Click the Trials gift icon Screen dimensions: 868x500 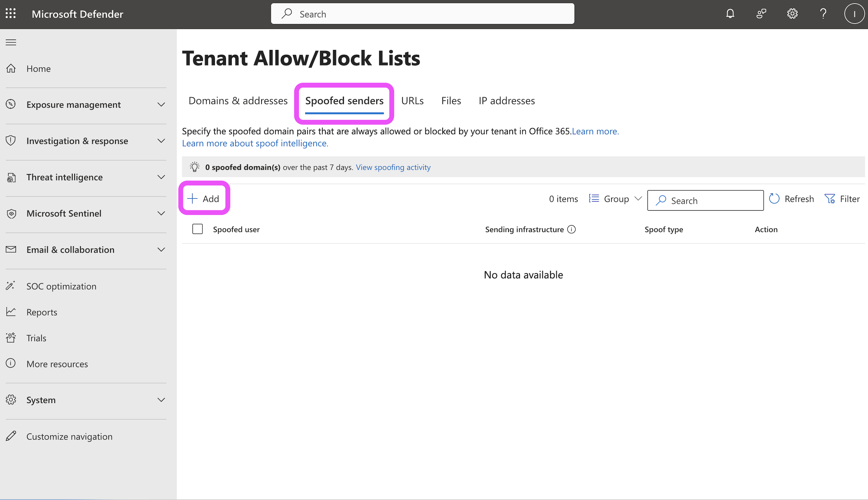(11, 338)
